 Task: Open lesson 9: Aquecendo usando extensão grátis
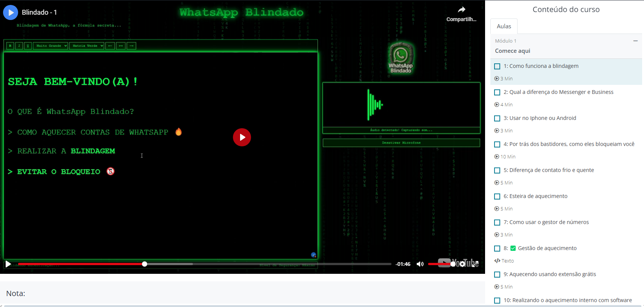point(550,274)
